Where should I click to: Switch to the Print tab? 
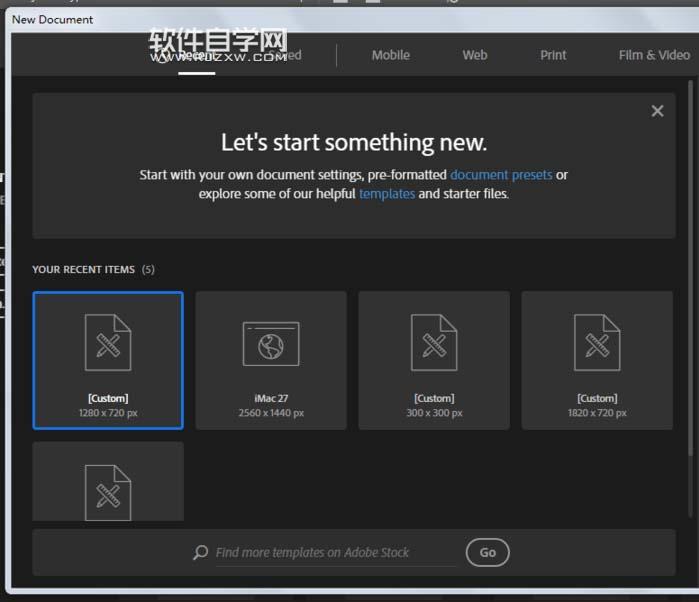pyautogui.click(x=553, y=55)
